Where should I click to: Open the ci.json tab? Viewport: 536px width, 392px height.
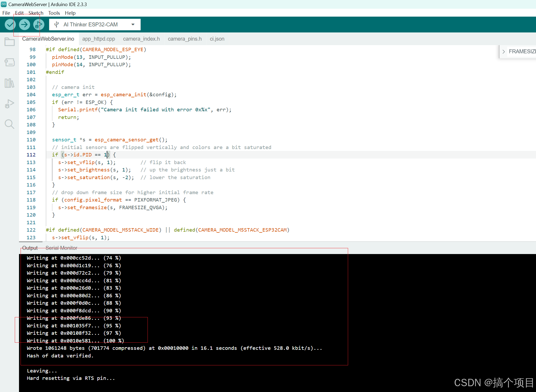pyautogui.click(x=217, y=39)
